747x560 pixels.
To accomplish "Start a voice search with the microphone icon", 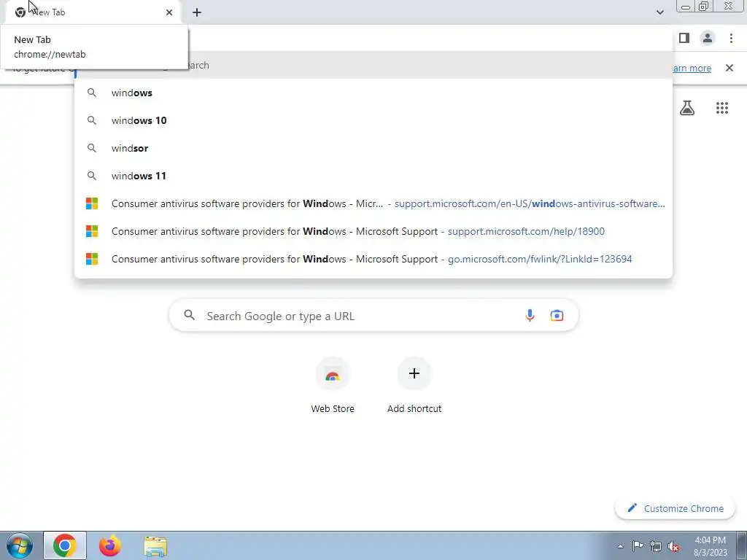I will [x=530, y=315].
